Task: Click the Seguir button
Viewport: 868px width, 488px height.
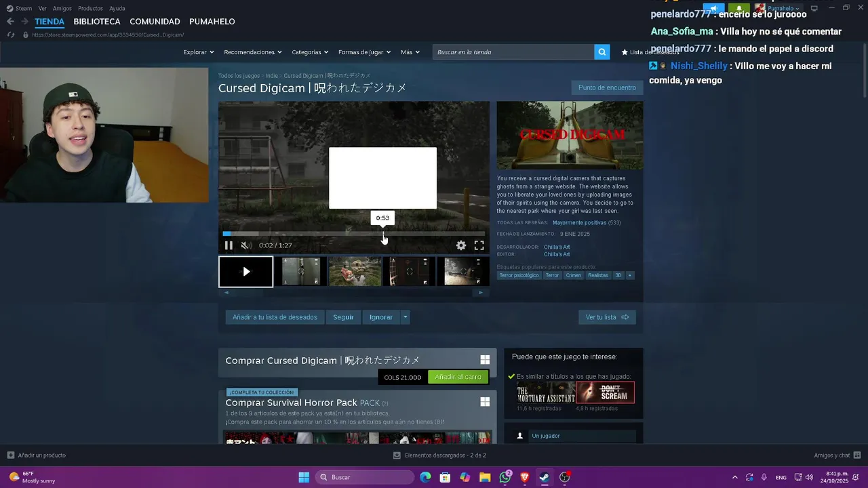Action: click(343, 317)
